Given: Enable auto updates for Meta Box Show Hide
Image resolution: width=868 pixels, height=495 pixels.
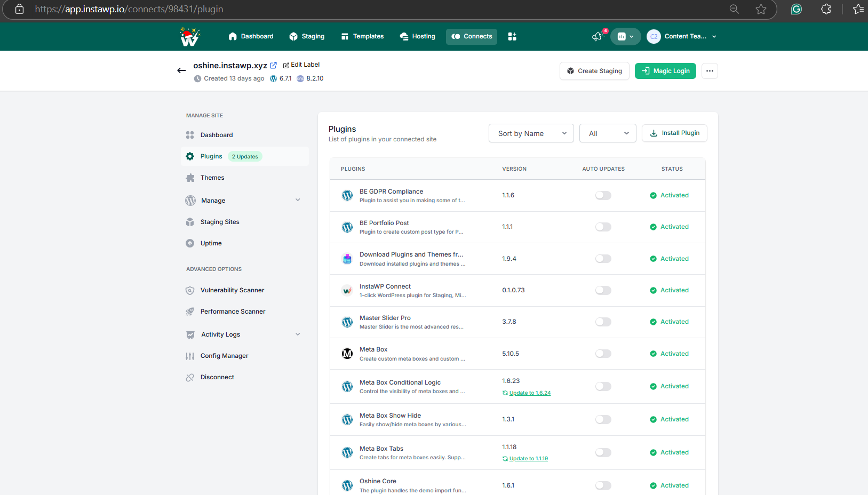Looking at the screenshot, I should [x=603, y=419].
